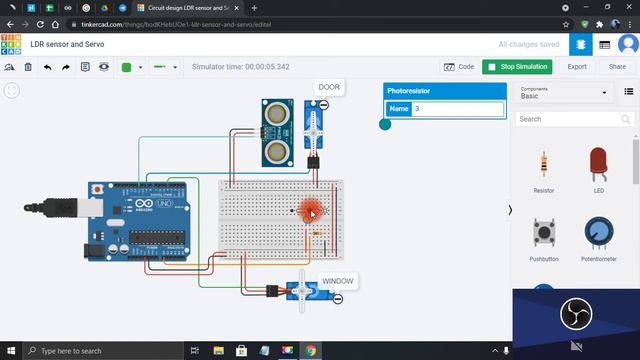Open Microsoft Store from the taskbar
The image size is (640, 360).
pyautogui.click(x=241, y=351)
